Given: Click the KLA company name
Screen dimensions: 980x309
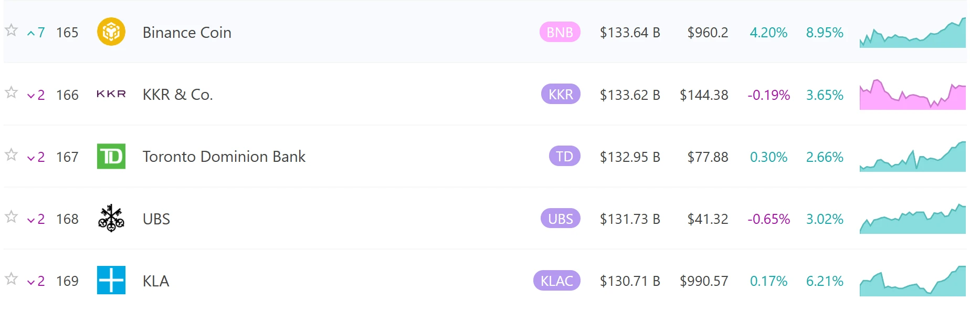Looking at the screenshot, I should (x=156, y=281).
